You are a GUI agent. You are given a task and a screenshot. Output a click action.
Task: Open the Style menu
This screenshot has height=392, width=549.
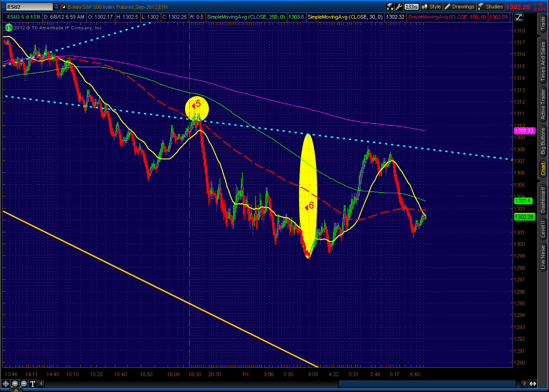pyautogui.click(x=431, y=7)
